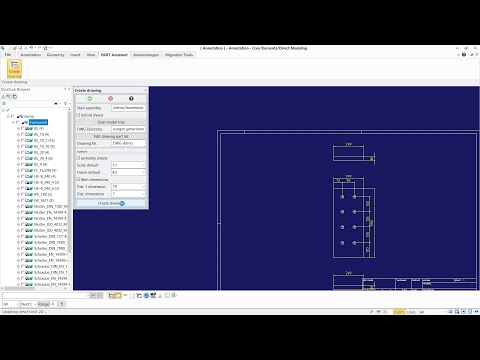480x360 pixels.
Task: Click the scissors icon in bottom toolbar
Action: tap(160, 295)
